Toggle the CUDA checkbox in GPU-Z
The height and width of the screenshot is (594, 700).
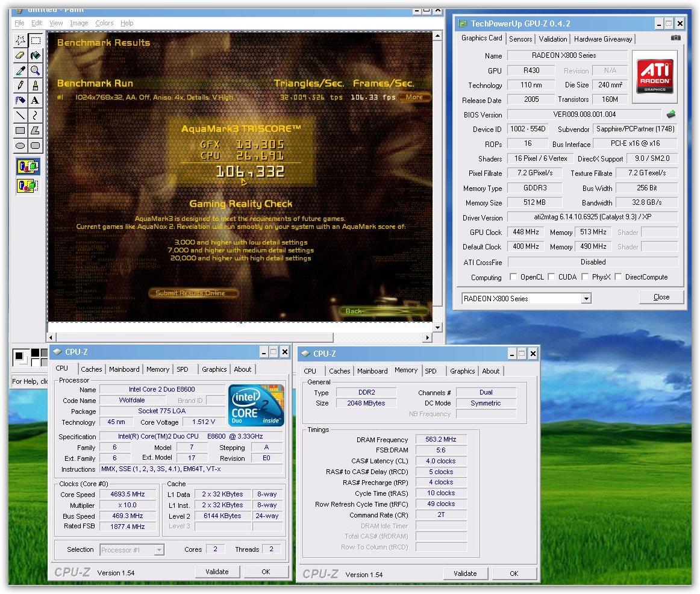click(551, 277)
